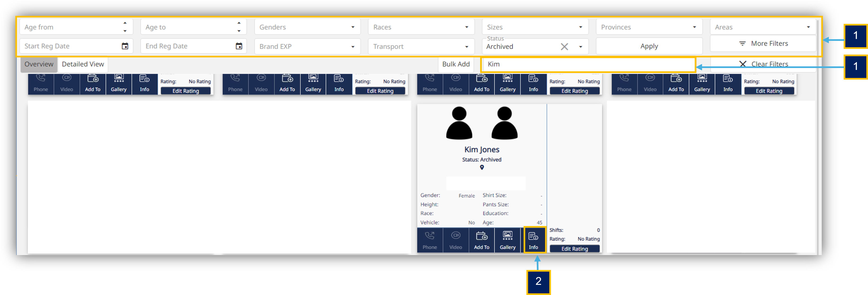The width and height of the screenshot is (868, 295).
Task: Click the Apply button
Action: click(649, 46)
